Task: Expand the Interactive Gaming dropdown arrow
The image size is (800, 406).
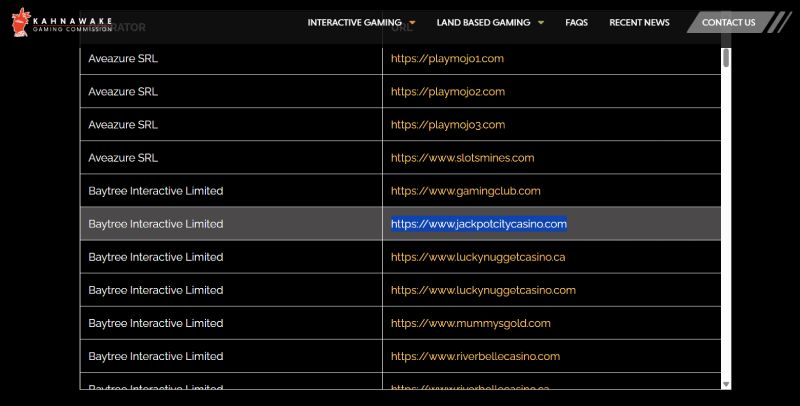Action: (412, 22)
